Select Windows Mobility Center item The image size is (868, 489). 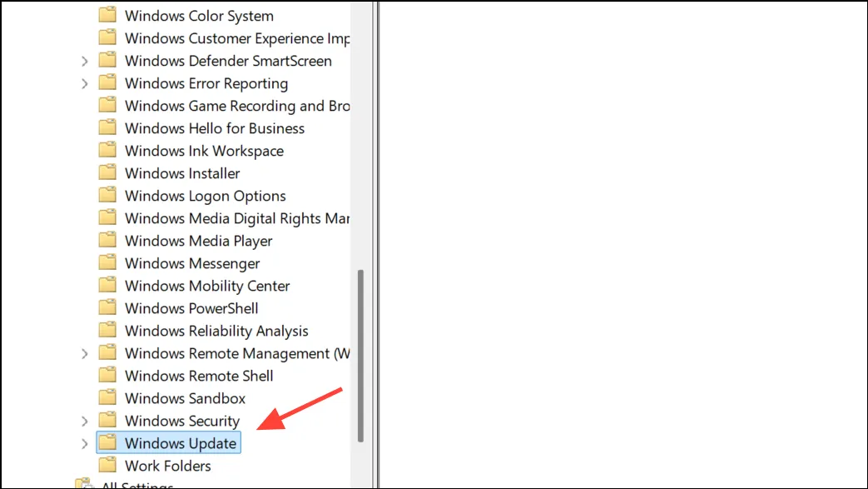pos(207,286)
